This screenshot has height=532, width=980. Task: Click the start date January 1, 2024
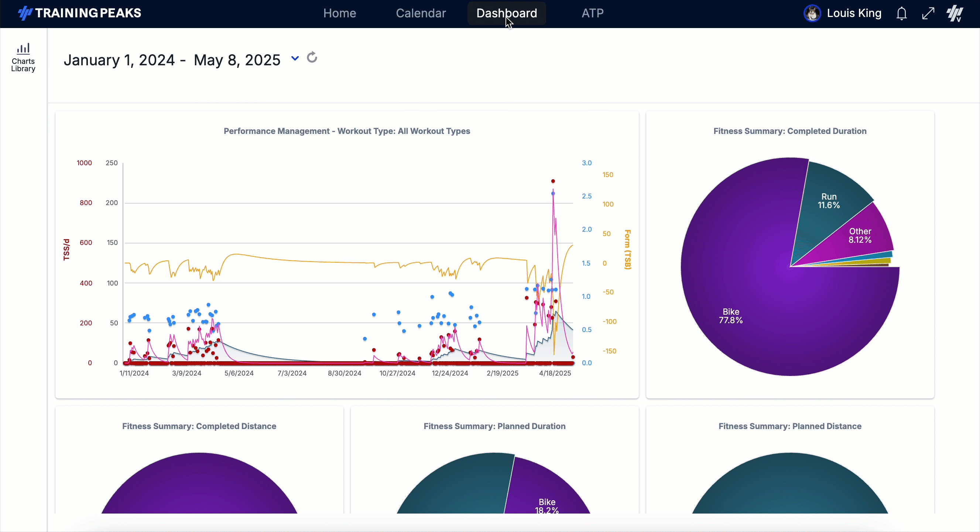point(119,60)
